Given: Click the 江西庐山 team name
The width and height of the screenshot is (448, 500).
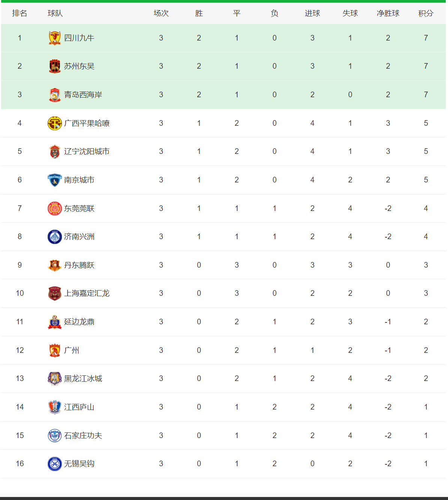Looking at the screenshot, I should (79, 407).
